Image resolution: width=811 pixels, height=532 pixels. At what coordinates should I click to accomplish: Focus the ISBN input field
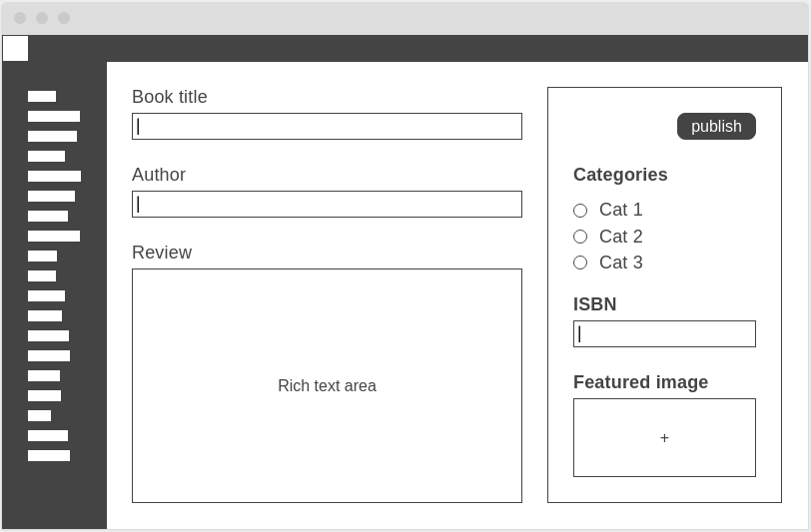pyautogui.click(x=664, y=334)
